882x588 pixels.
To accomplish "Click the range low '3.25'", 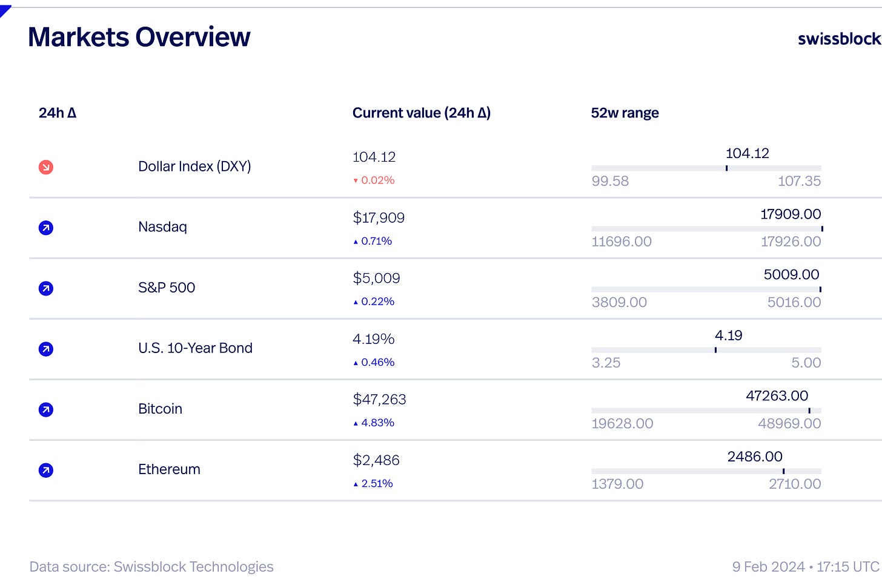I will 606,363.
